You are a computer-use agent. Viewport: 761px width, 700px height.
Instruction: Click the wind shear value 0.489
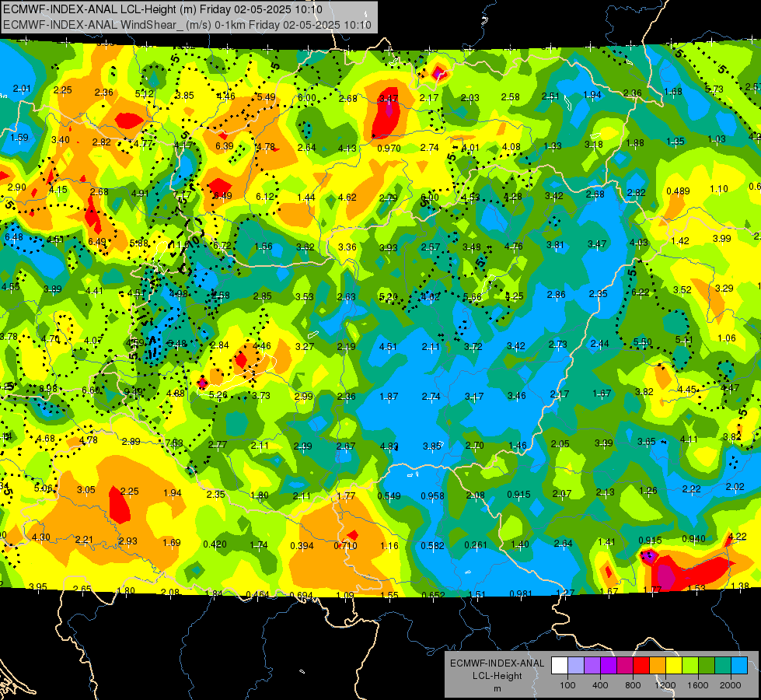coord(678,191)
